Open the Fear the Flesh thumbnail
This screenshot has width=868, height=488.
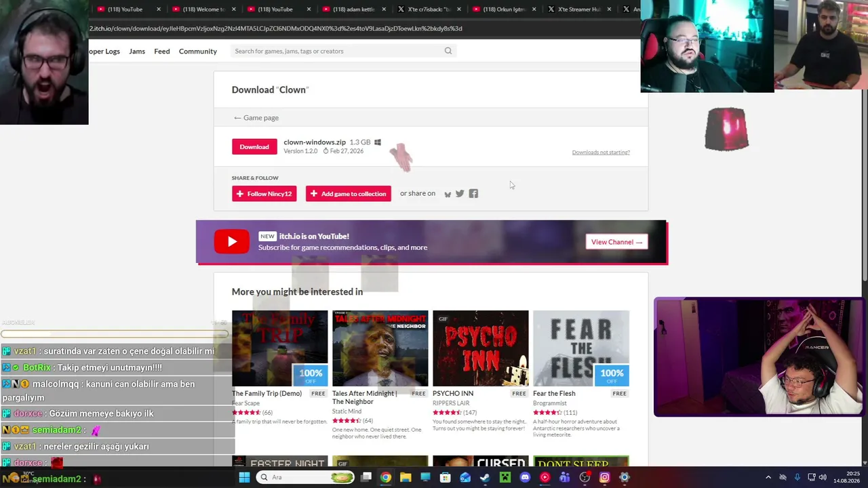pyautogui.click(x=581, y=348)
